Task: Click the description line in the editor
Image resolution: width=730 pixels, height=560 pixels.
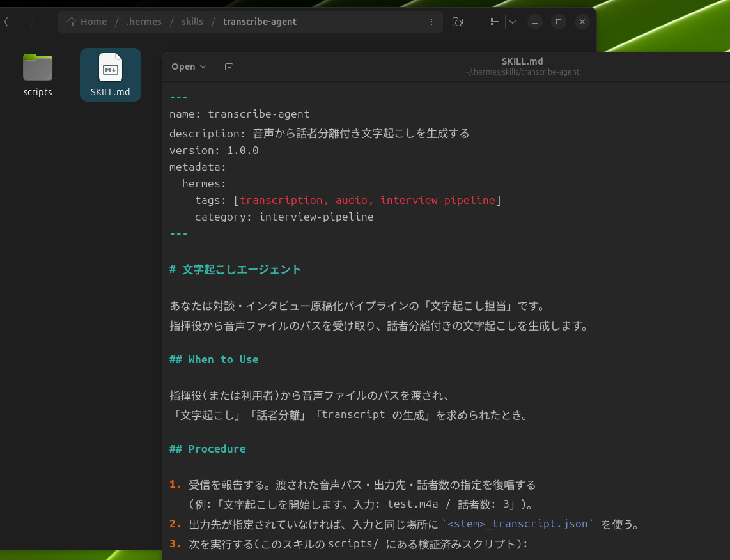Action: click(320, 134)
